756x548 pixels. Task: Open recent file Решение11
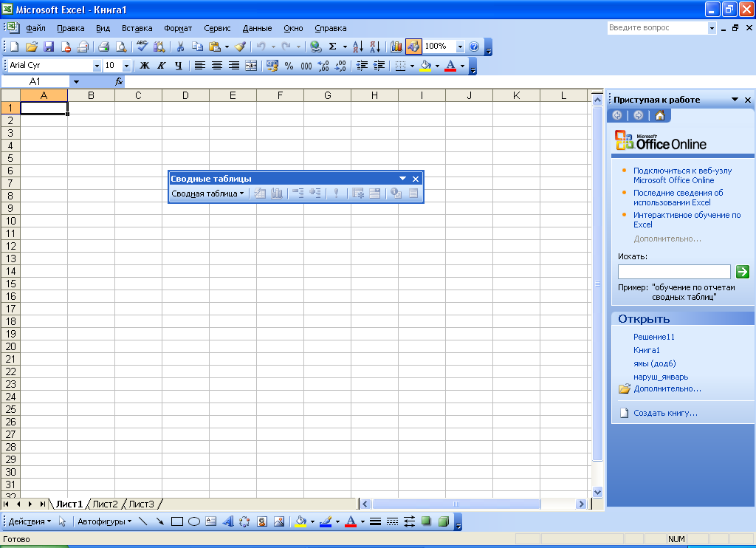[654, 337]
